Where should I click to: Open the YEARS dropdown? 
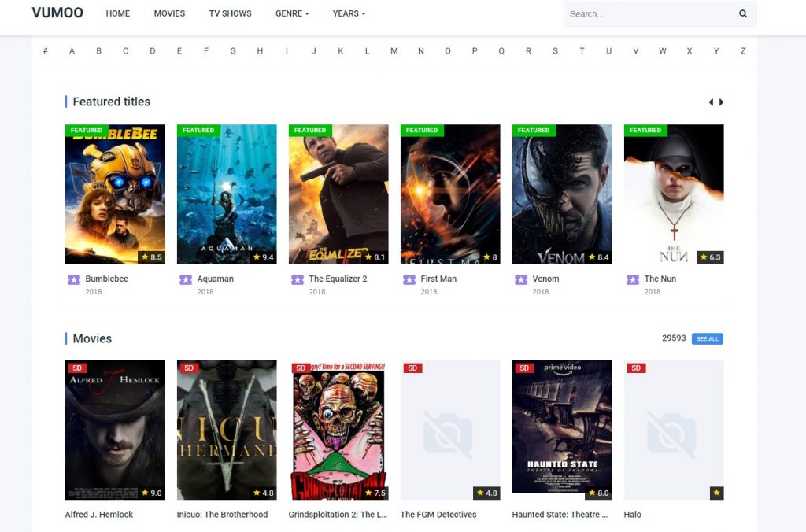(348, 13)
